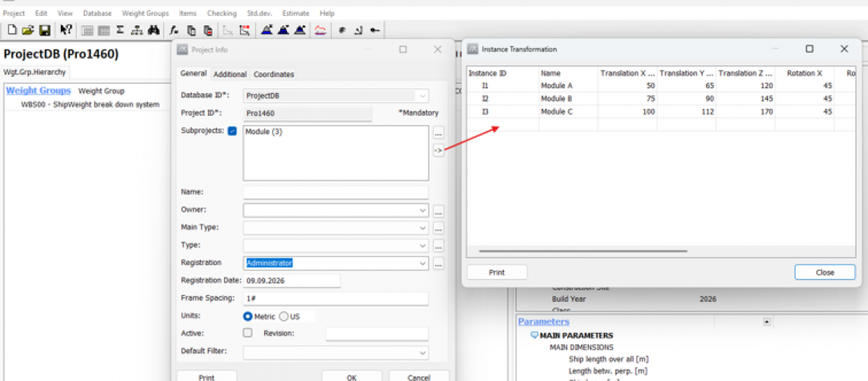Click the red curve chart icon
Image resolution: width=868 pixels, height=381 pixels.
tap(320, 30)
